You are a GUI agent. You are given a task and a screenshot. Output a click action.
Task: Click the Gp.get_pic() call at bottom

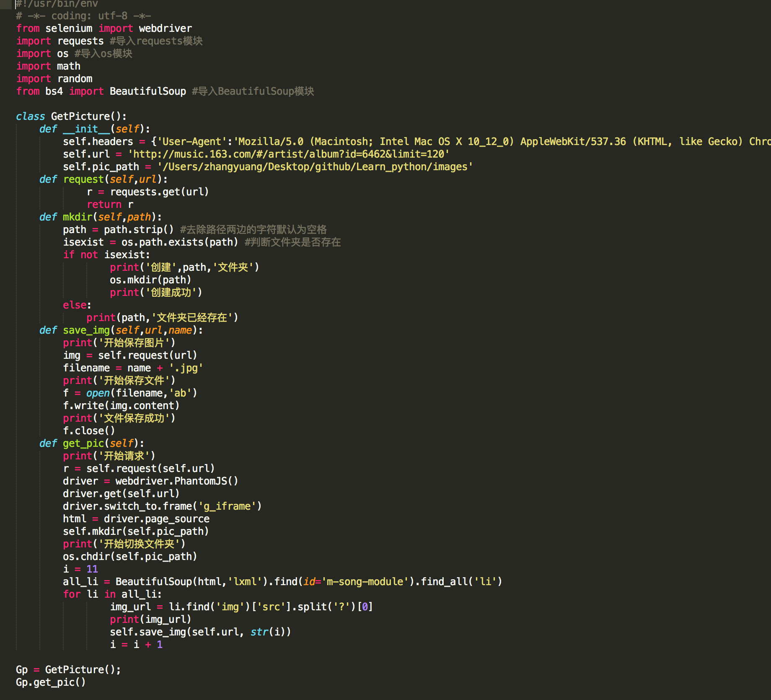click(51, 682)
